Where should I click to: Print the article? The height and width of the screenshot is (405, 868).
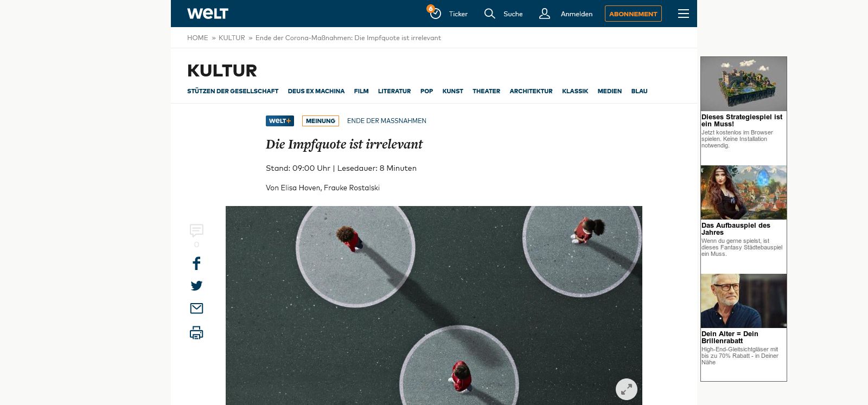196,332
